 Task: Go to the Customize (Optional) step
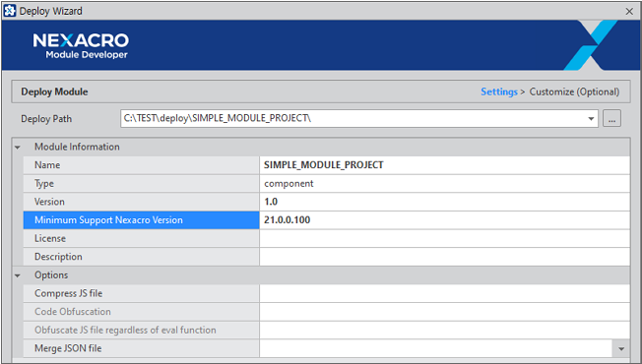[574, 91]
